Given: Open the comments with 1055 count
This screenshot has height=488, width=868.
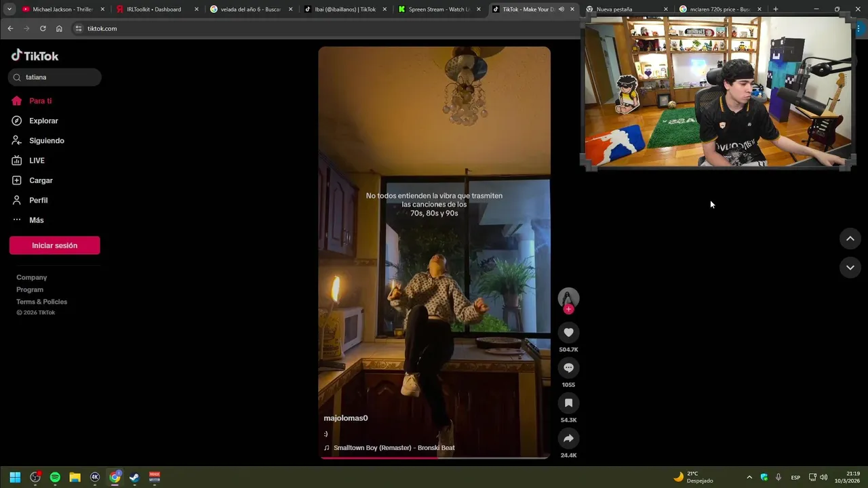Looking at the screenshot, I should pyautogui.click(x=568, y=367).
